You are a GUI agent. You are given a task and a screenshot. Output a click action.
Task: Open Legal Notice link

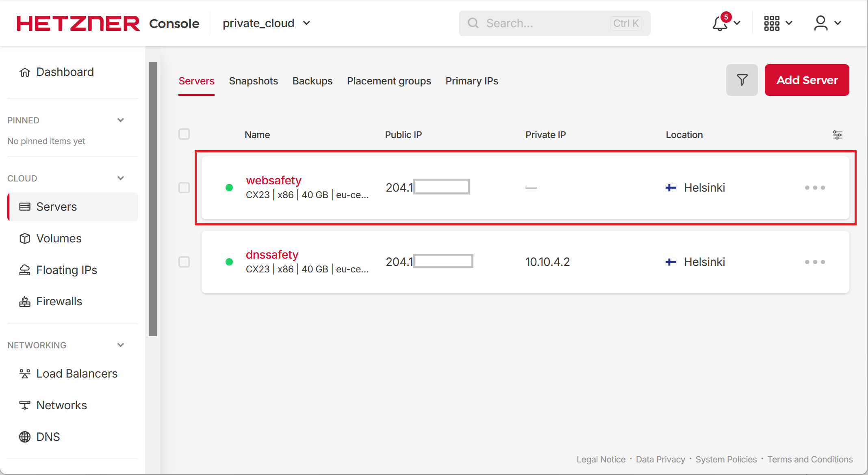(x=601, y=459)
